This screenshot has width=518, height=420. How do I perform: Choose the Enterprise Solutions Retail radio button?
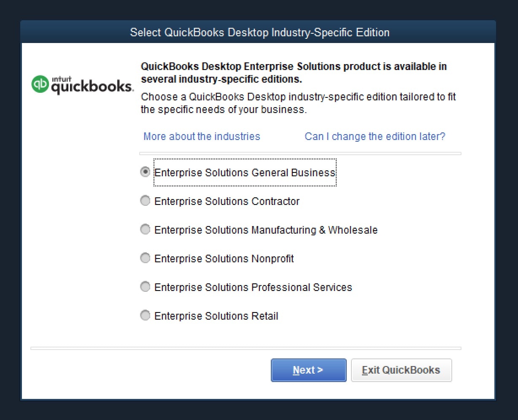click(145, 315)
